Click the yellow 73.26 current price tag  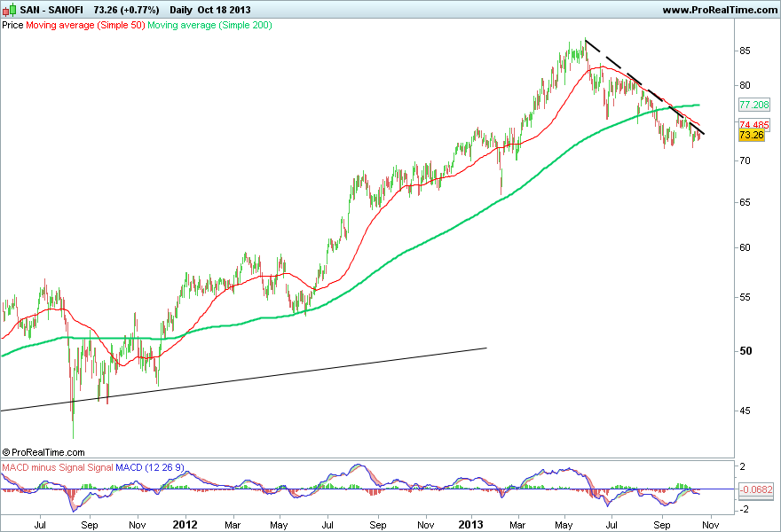[x=752, y=135]
